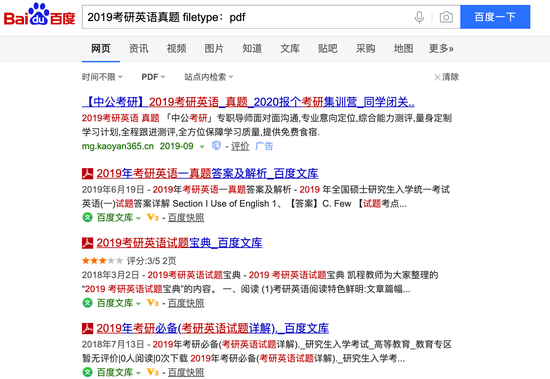Select the 网页 tab
Viewport: 550px width, 379px height.
(101, 48)
